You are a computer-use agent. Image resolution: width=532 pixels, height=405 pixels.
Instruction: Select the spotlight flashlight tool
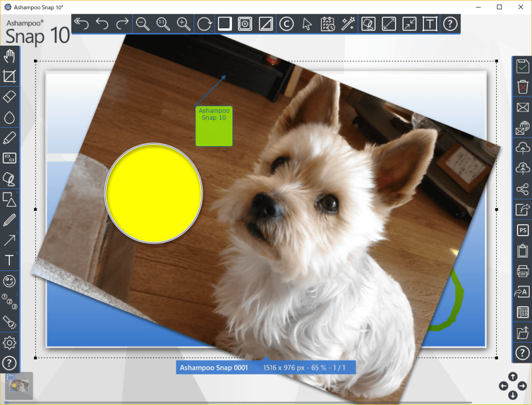point(9,322)
